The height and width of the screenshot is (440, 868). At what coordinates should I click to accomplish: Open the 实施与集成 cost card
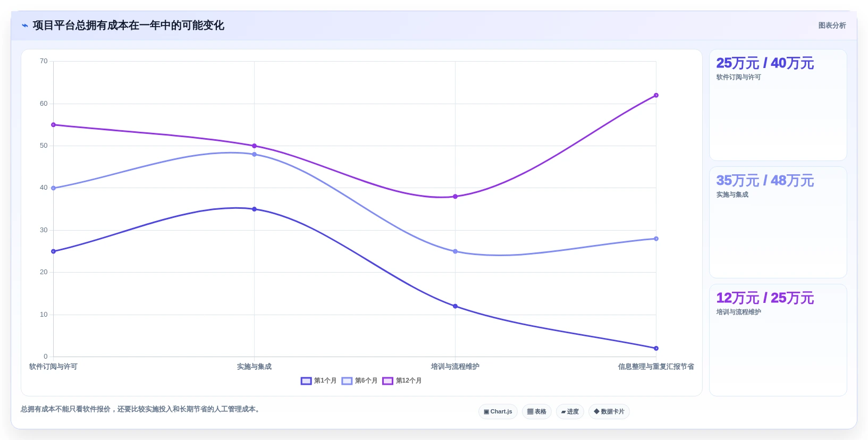click(x=778, y=223)
